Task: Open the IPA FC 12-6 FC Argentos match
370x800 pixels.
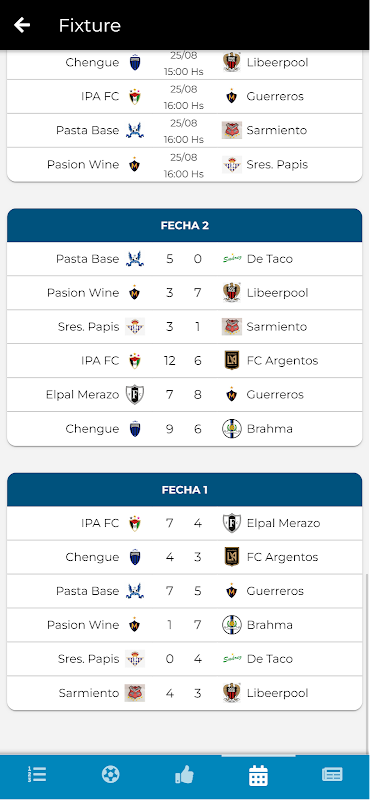Action: click(x=185, y=361)
